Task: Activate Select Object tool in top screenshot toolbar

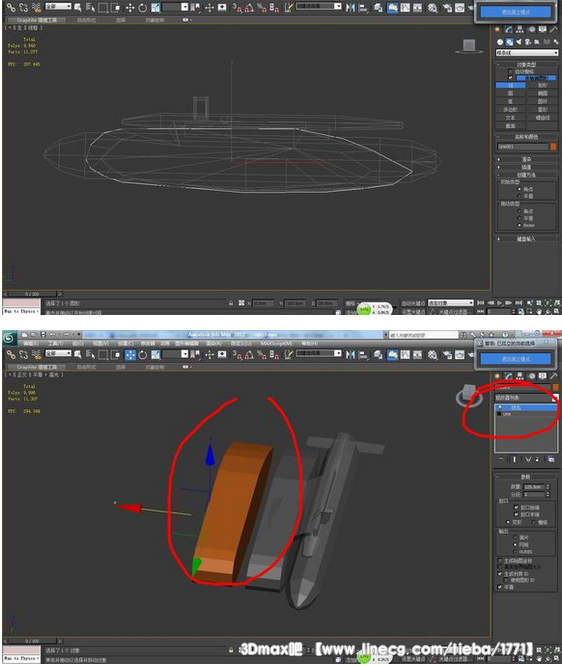Action: pos(77,7)
